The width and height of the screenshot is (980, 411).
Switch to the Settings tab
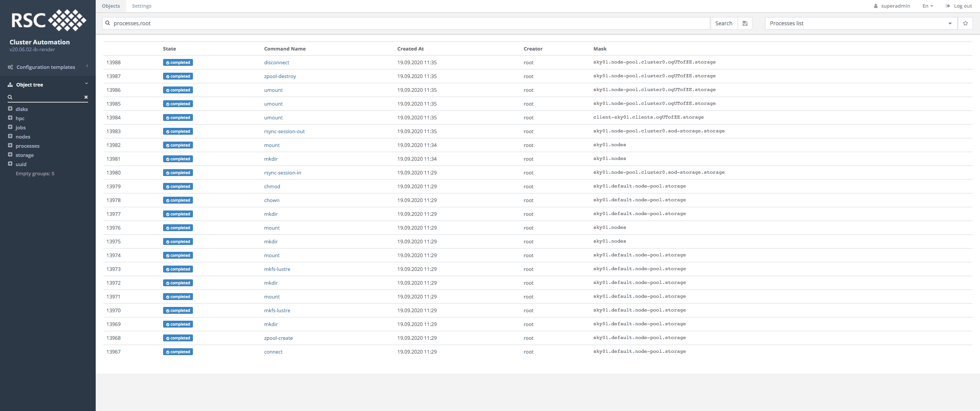click(x=142, y=6)
